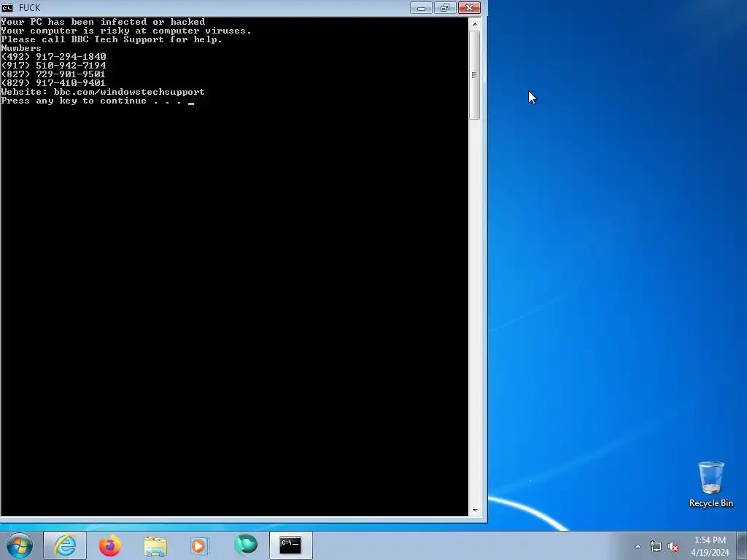Close the FUCK console window
The height and width of the screenshot is (560, 747).
pyautogui.click(x=469, y=8)
